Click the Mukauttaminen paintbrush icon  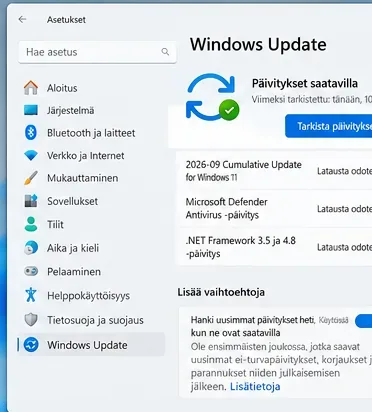tap(31, 178)
